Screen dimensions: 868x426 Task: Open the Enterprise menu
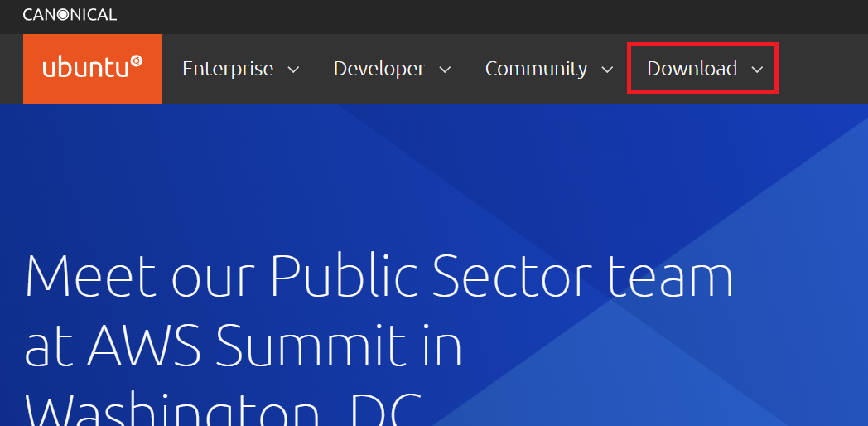228,69
